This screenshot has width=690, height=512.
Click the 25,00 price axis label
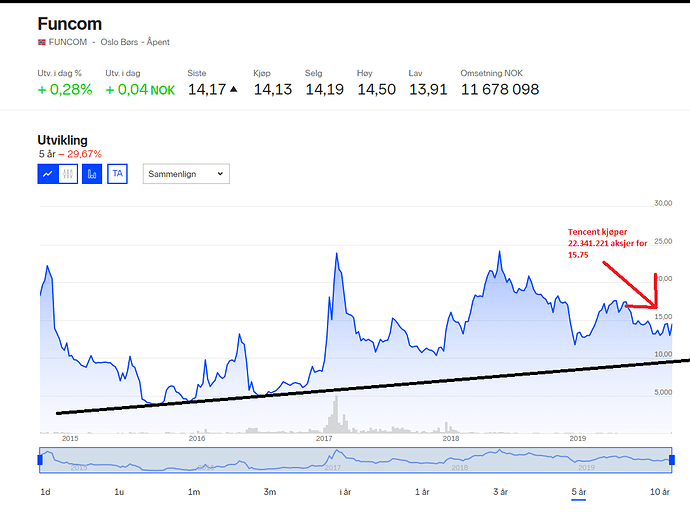click(663, 241)
